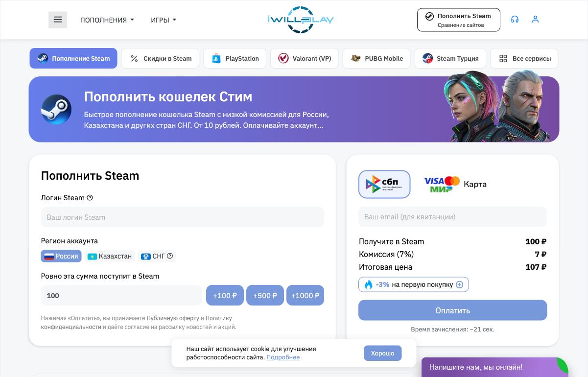This screenshot has width=588, height=377.
Task: Choose СБП payment method
Action: point(384,184)
